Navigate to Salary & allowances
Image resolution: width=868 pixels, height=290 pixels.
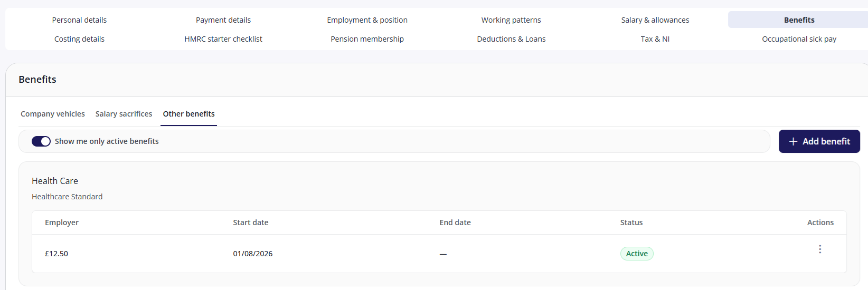coord(655,20)
